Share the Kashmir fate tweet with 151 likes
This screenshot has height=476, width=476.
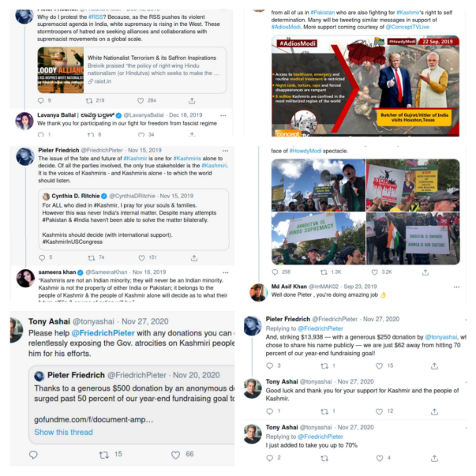pyautogui.click(x=194, y=258)
